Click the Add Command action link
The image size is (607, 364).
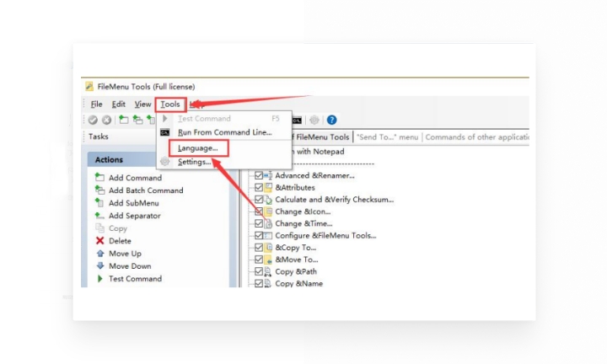(135, 178)
